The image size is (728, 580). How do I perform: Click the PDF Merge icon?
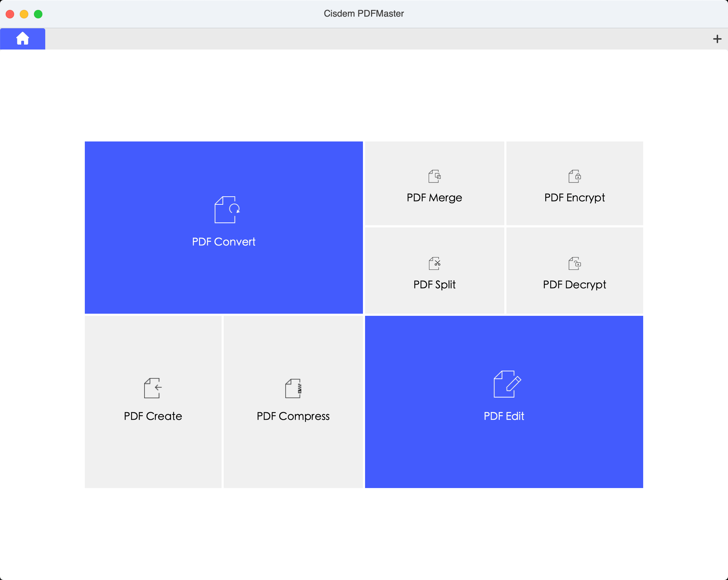coord(434,176)
